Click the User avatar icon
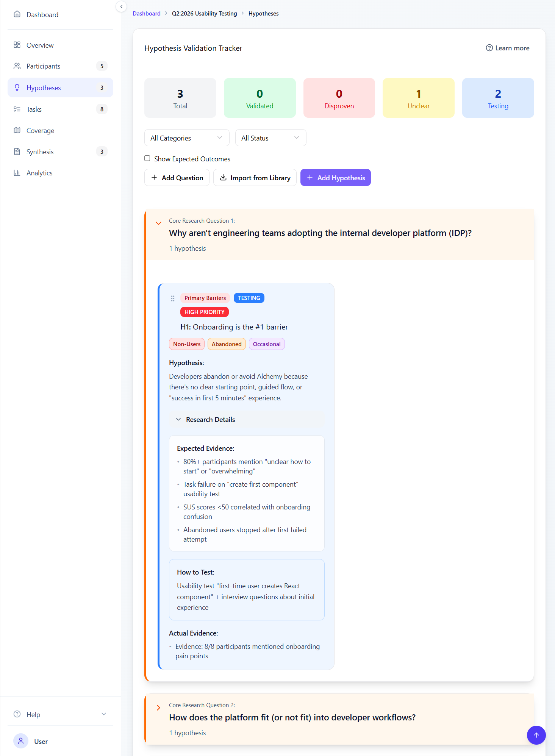555x756 pixels. click(x=21, y=741)
